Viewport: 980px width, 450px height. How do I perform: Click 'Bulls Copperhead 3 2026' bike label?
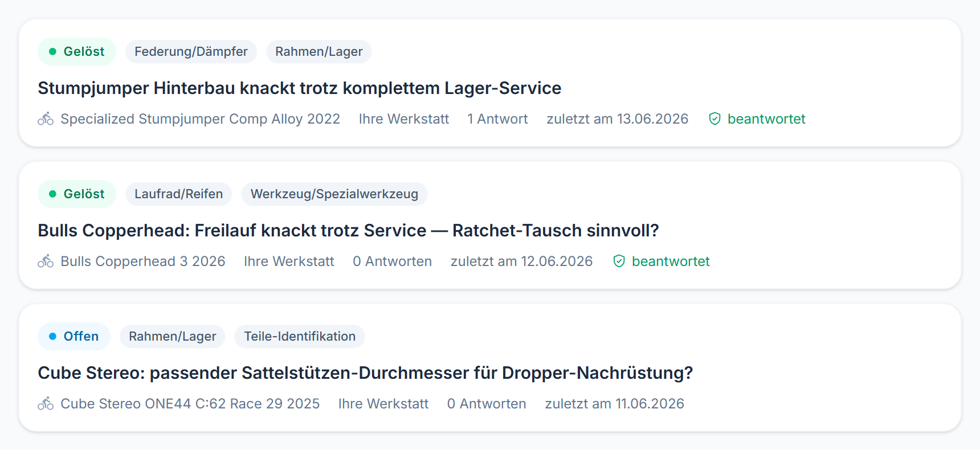143,261
